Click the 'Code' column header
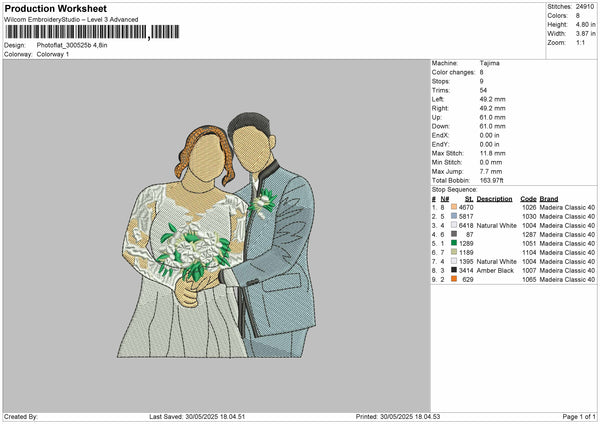Screen dimensions: 600x424 click(528, 199)
